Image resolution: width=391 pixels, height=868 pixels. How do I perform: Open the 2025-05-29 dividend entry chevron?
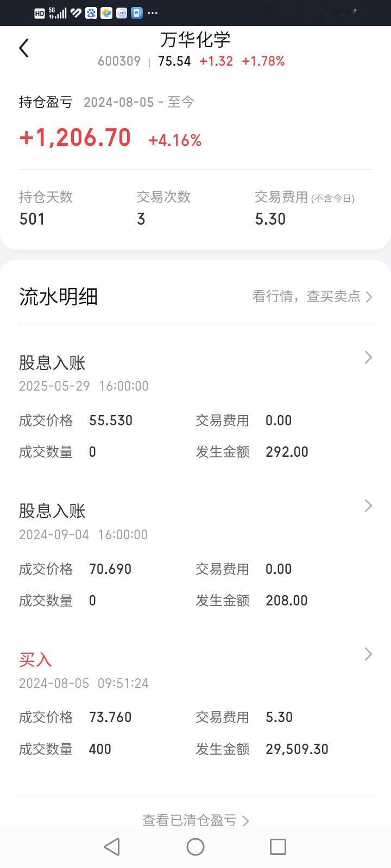point(368,357)
